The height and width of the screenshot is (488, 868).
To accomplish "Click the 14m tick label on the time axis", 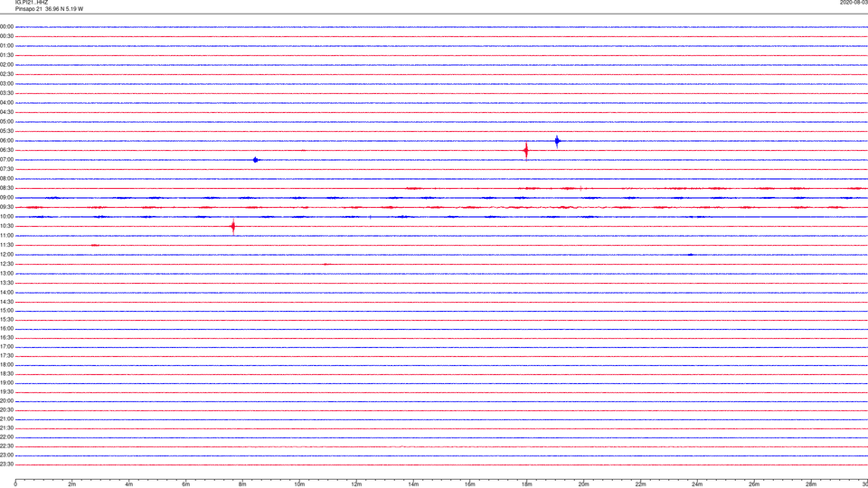I will click(x=413, y=484).
